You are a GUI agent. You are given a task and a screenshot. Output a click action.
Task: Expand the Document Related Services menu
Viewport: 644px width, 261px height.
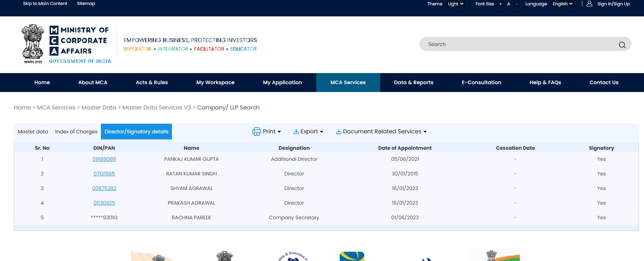pos(385,132)
